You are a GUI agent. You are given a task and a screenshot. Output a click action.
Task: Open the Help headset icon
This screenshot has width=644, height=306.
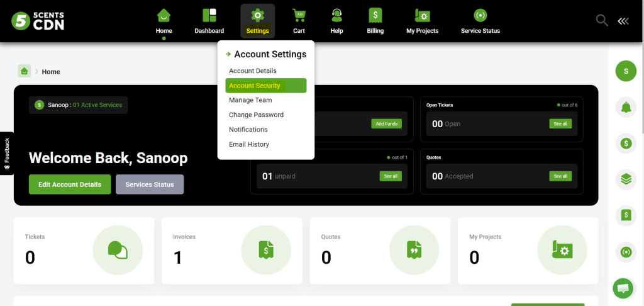[x=337, y=16]
